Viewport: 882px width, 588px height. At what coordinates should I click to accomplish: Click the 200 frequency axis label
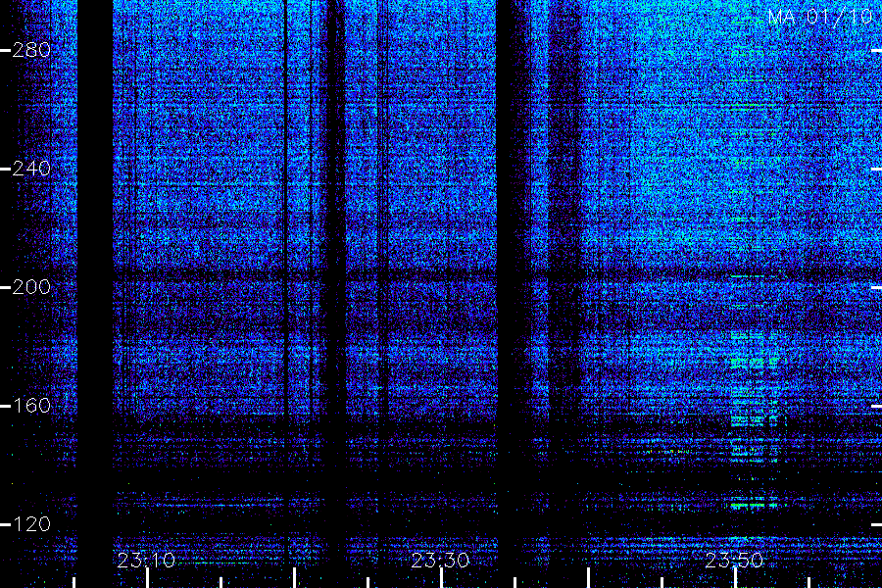[31, 287]
